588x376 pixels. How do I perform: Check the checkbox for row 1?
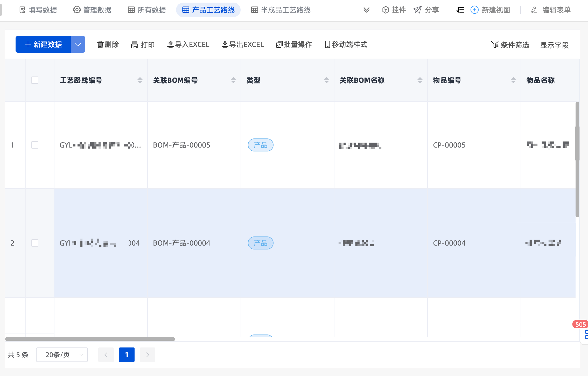tap(35, 145)
